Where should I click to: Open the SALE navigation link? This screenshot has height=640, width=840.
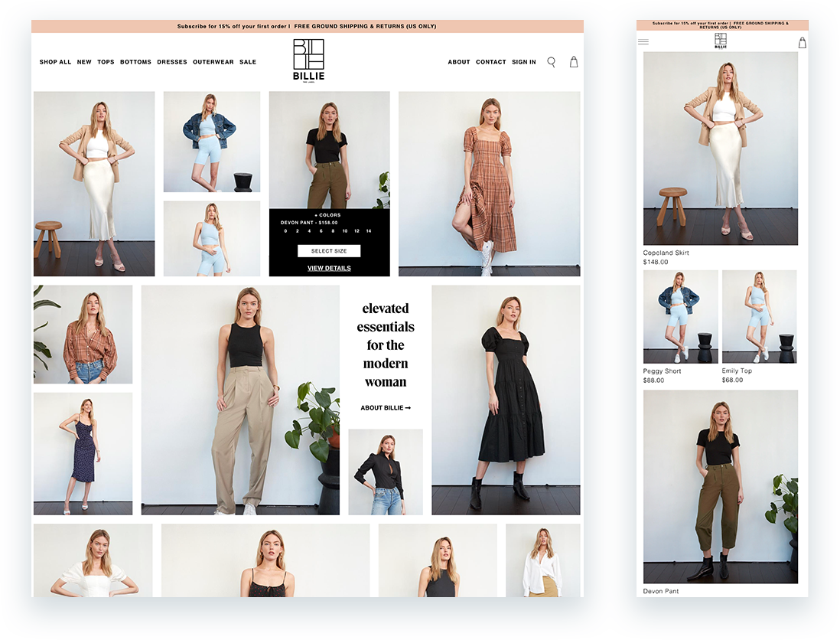point(247,62)
